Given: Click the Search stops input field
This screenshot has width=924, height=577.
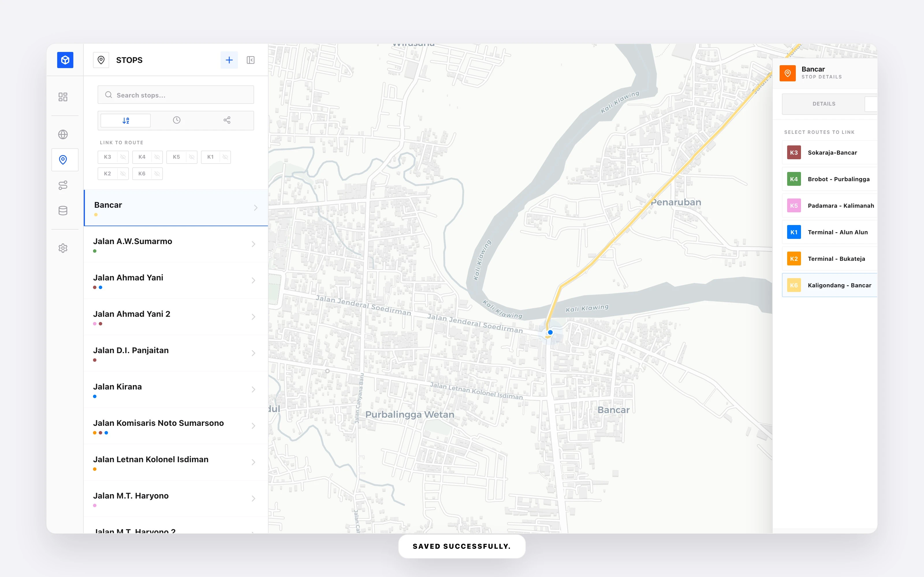Looking at the screenshot, I should (176, 95).
